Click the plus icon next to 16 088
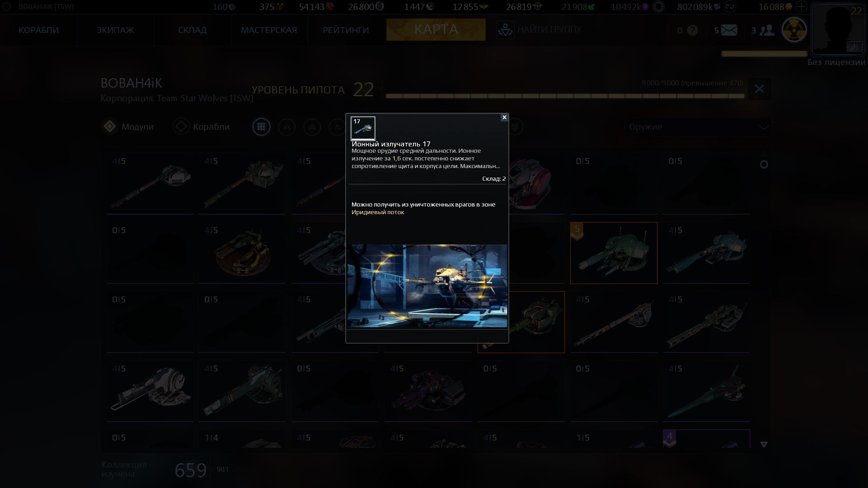The height and width of the screenshot is (488, 868). [x=801, y=7]
